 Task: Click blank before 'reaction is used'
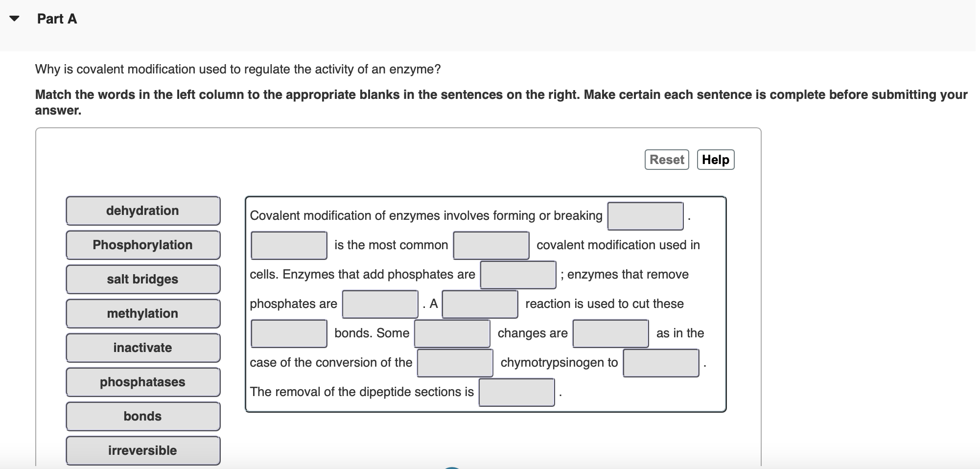tap(480, 304)
